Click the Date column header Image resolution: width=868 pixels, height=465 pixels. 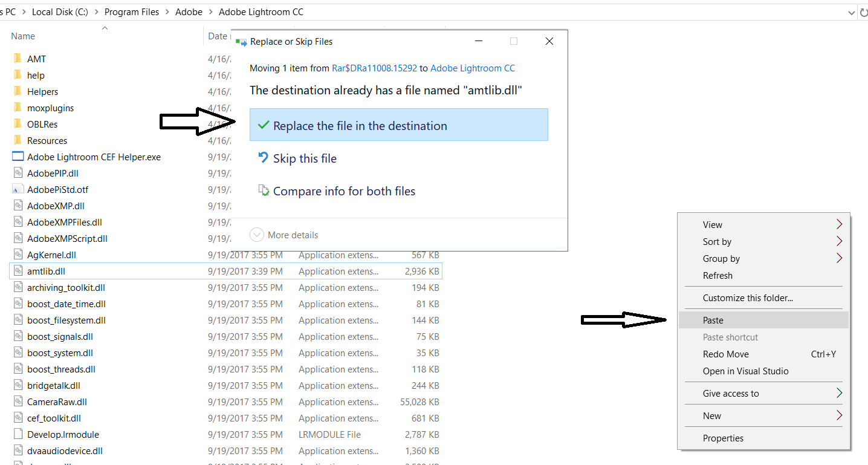pos(218,36)
